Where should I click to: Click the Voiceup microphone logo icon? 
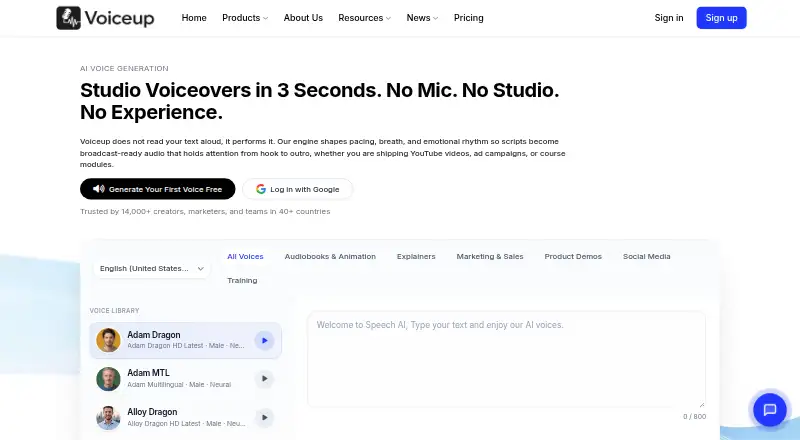pyautogui.click(x=68, y=18)
